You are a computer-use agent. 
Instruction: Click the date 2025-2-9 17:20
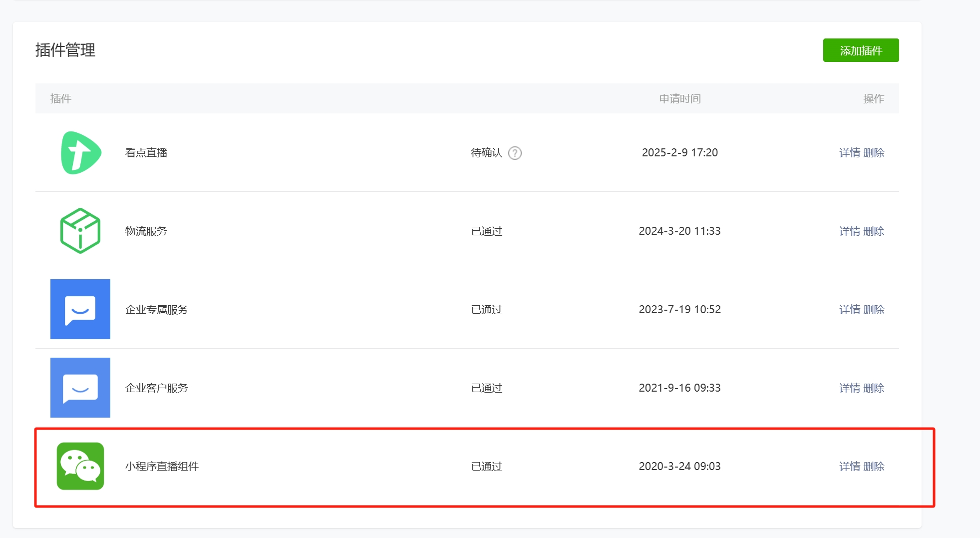pyautogui.click(x=680, y=153)
